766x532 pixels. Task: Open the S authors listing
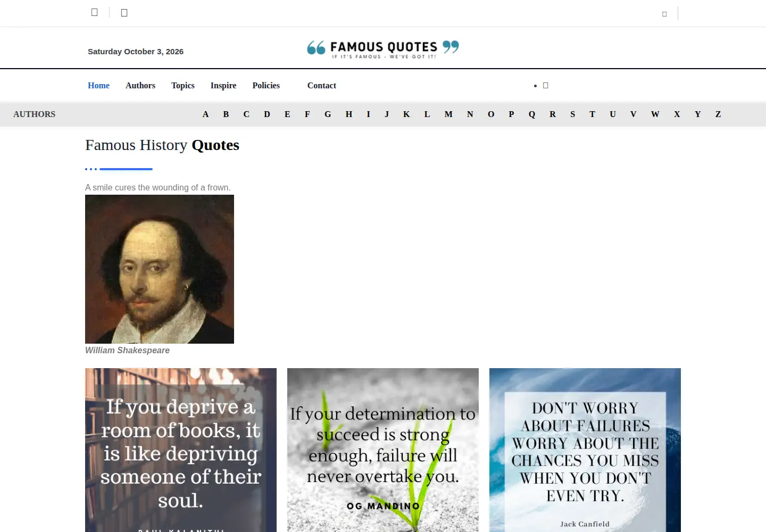(x=573, y=114)
